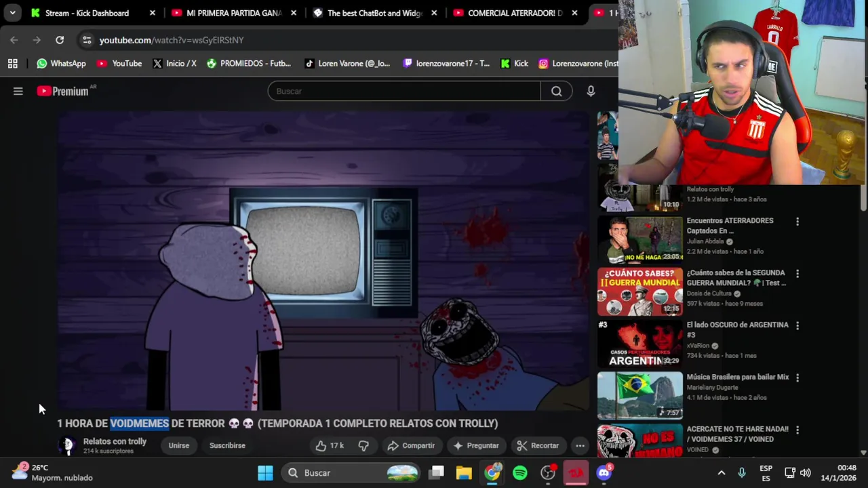The width and height of the screenshot is (868, 488).
Task: Open the Kick bookmark
Action: pyautogui.click(x=515, y=64)
